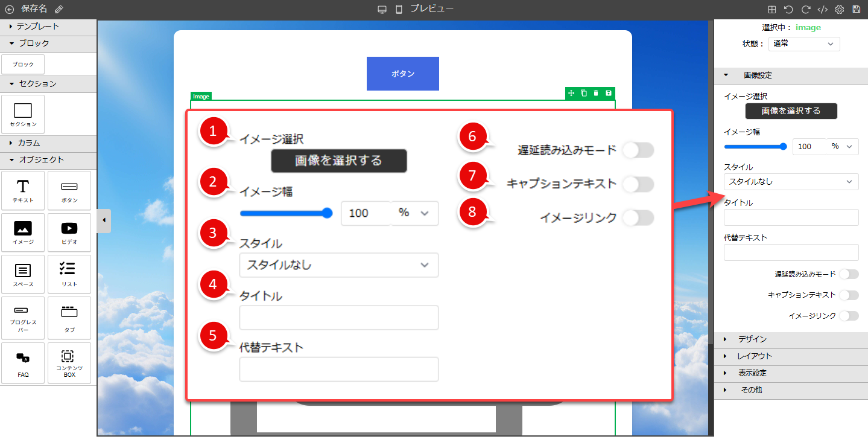Select the テキスト object tool
The image size is (868, 439).
(x=22, y=191)
